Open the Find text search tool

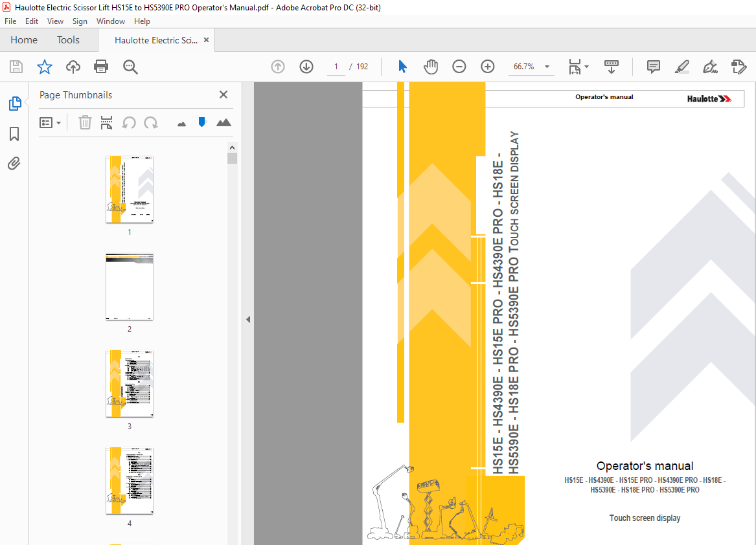click(130, 67)
